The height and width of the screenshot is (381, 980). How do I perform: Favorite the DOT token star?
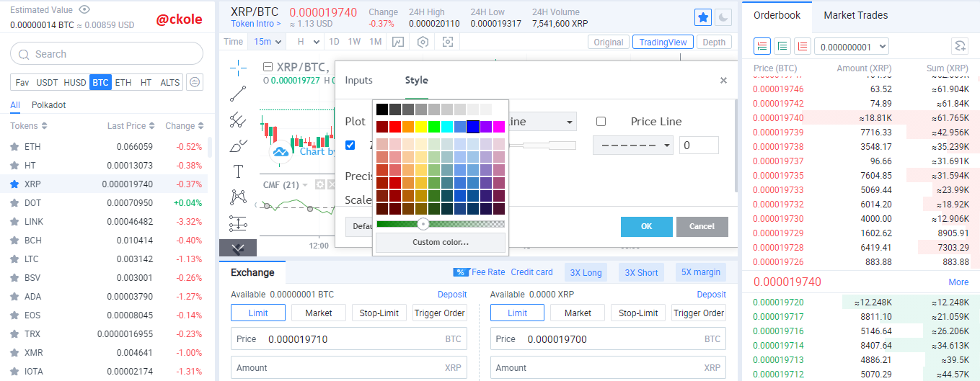coord(14,202)
